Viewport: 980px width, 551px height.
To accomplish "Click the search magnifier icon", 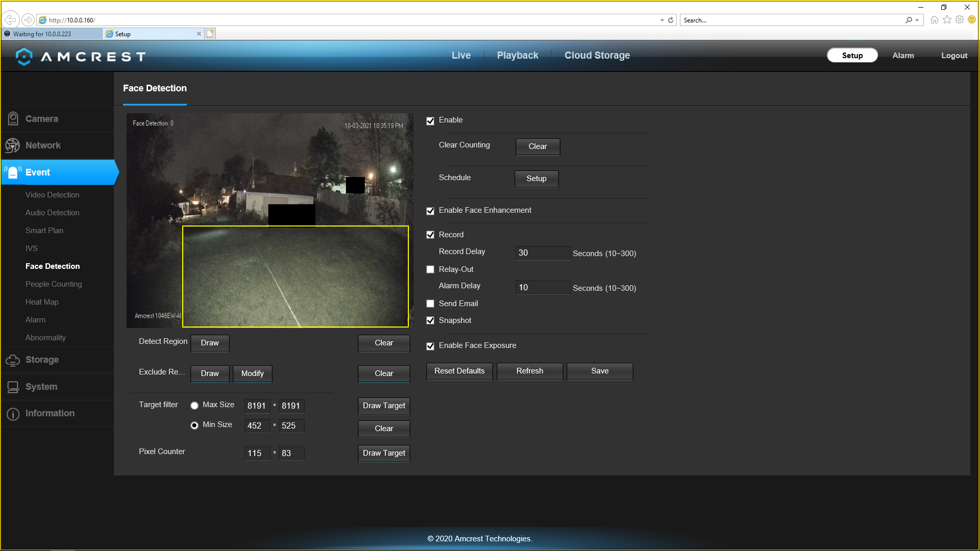I will pyautogui.click(x=909, y=20).
